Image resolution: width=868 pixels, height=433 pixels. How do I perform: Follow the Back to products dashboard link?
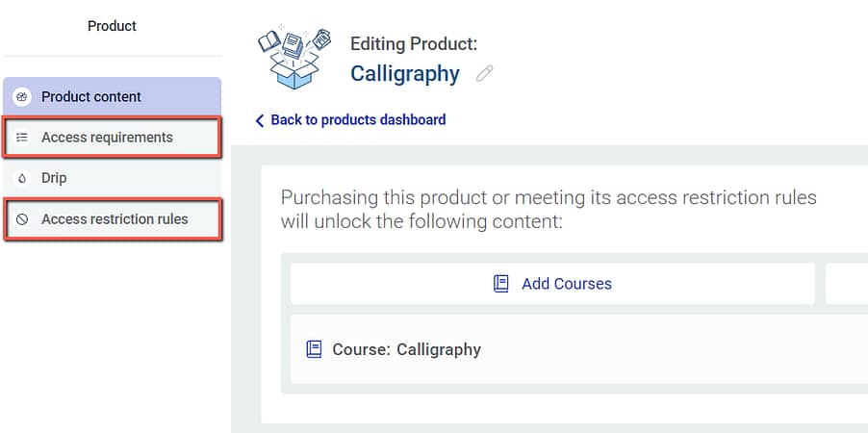click(x=358, y=120)
